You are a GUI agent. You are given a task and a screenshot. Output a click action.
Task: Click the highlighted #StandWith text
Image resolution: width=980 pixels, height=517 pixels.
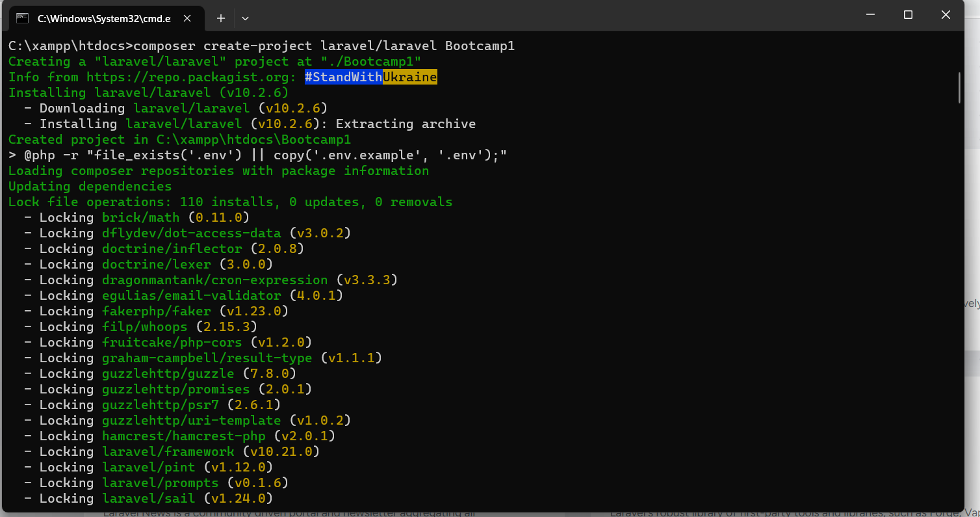coord(344,77)
